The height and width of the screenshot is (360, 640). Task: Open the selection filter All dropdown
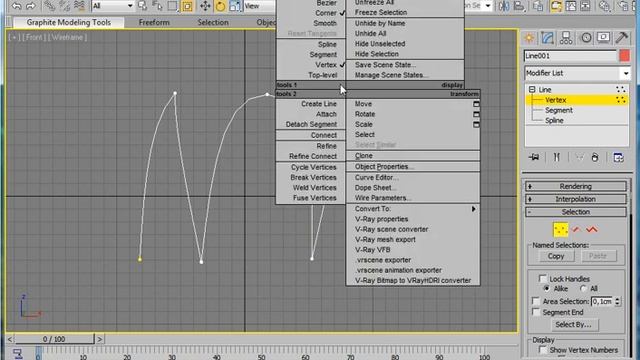tap(113, 6)
